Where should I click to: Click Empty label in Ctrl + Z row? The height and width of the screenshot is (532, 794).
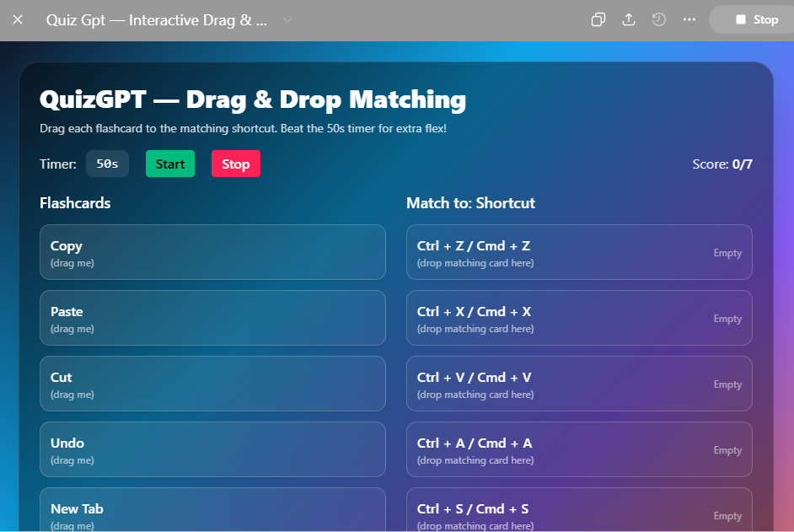(727, 253)
